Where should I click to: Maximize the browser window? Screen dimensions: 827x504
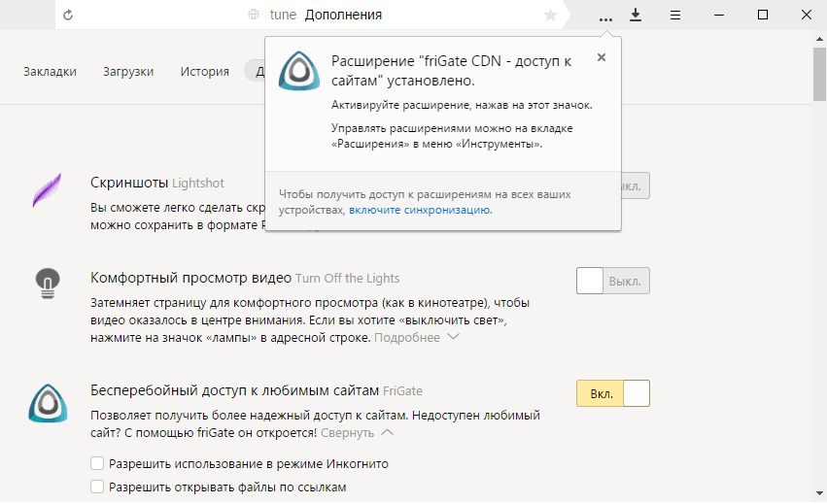(x=763, y=15)
